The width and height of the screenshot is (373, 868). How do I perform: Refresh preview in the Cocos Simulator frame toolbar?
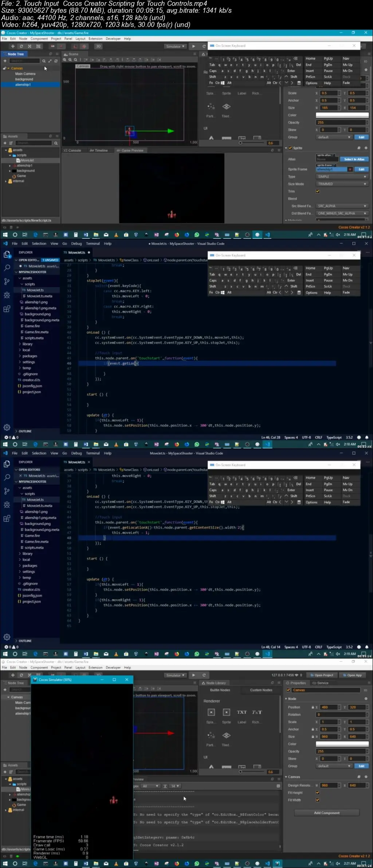coord(204,675)
